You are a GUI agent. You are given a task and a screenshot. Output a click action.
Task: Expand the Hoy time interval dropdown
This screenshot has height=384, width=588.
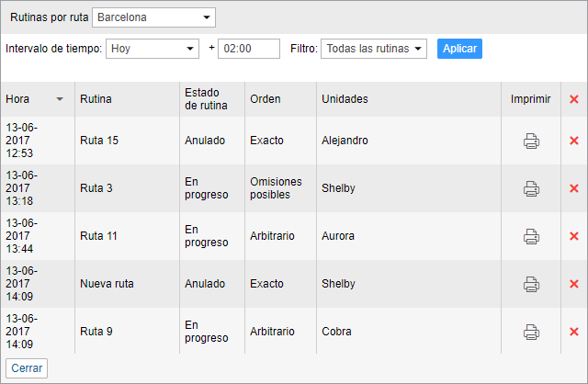point(153,49)
